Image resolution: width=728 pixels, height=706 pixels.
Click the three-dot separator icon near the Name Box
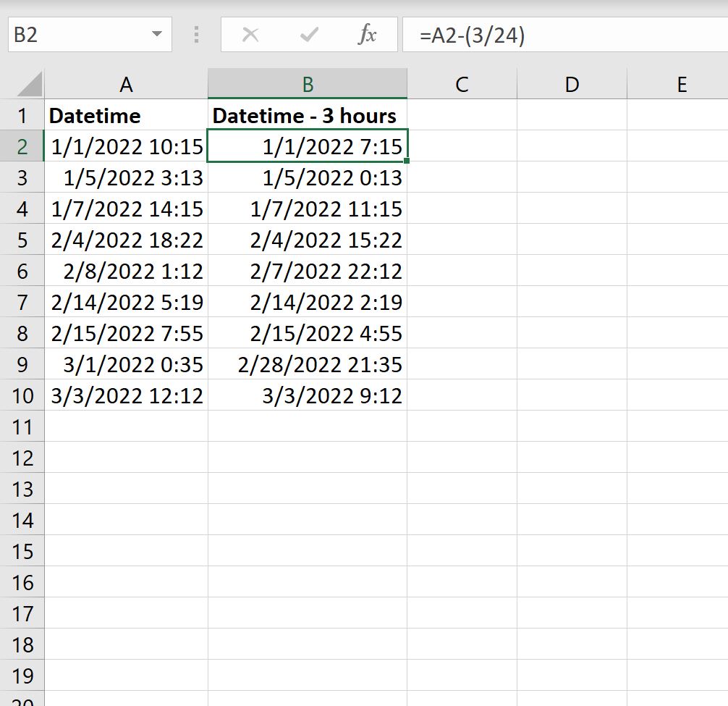coord(196,34)
